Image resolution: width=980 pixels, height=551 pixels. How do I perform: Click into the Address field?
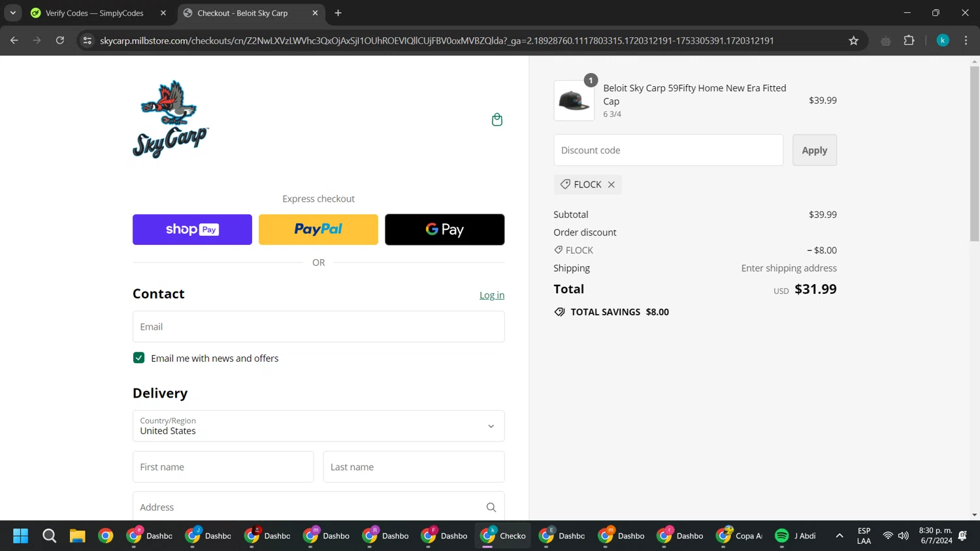[319, 507]
